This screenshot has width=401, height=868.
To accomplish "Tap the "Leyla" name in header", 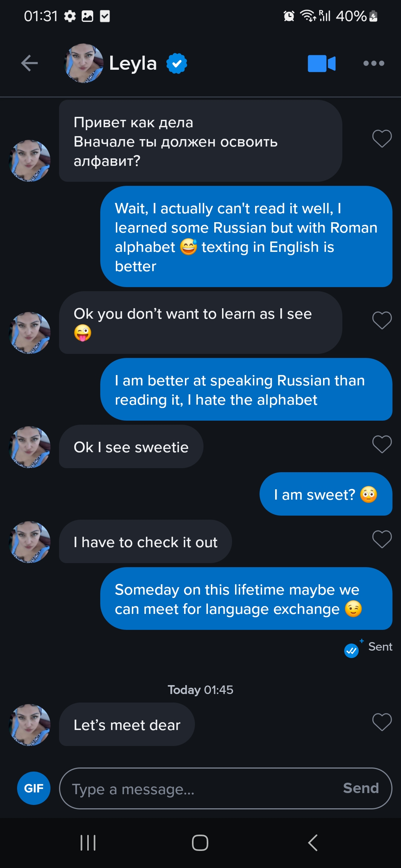I will point(133,63).
